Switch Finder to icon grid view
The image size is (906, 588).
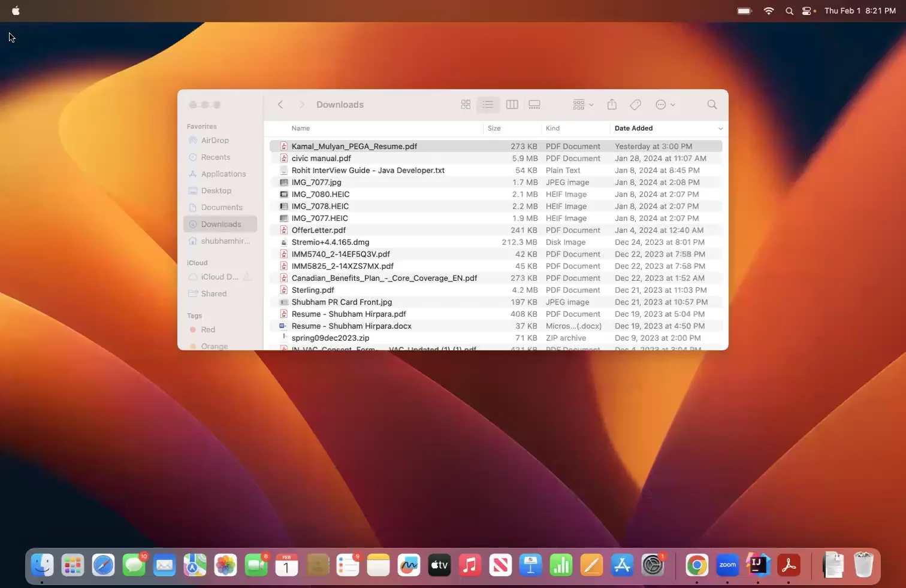click(x=466, y=105)
